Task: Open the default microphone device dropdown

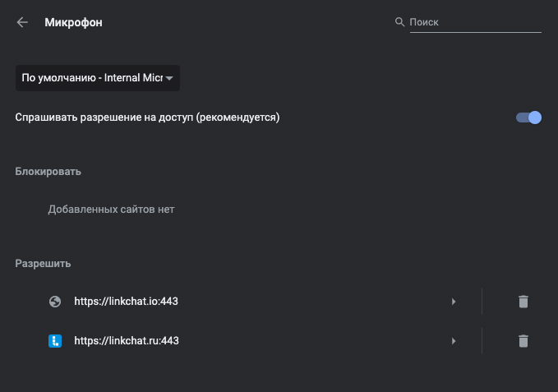Action: pos(98,78)
